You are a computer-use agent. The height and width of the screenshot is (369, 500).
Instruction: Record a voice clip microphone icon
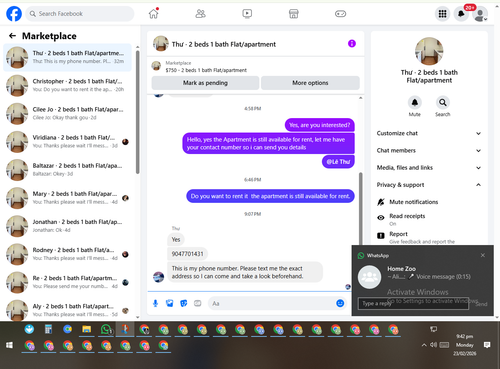(x=155, y=303)
